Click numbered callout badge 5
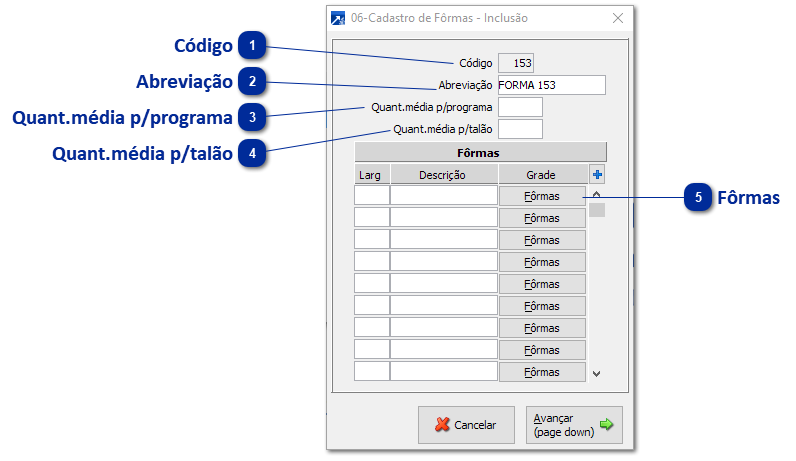The height and width of the screenshot is (461, 796). [x=698, y=198]
